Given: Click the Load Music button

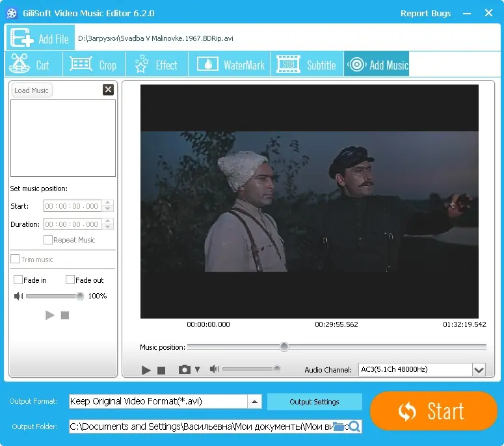Looking at the screenshot, I should click(31, 90).
